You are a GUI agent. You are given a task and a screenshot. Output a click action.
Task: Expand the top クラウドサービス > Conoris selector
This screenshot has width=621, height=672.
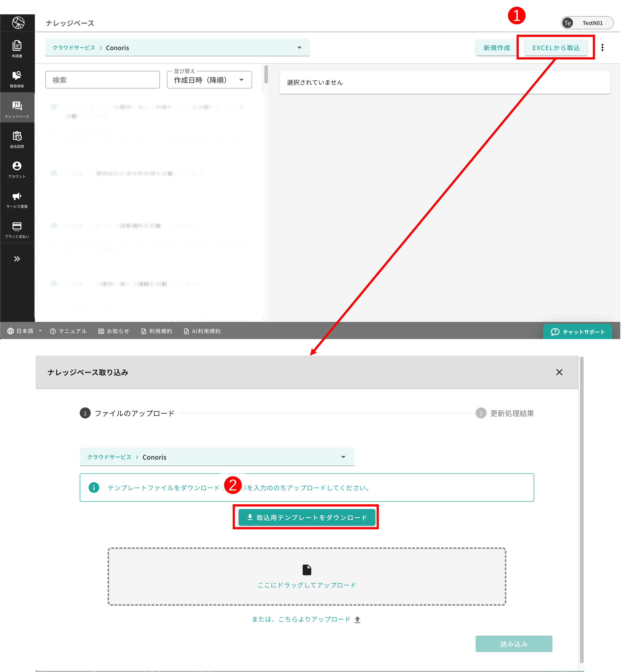tap(178, 48)
